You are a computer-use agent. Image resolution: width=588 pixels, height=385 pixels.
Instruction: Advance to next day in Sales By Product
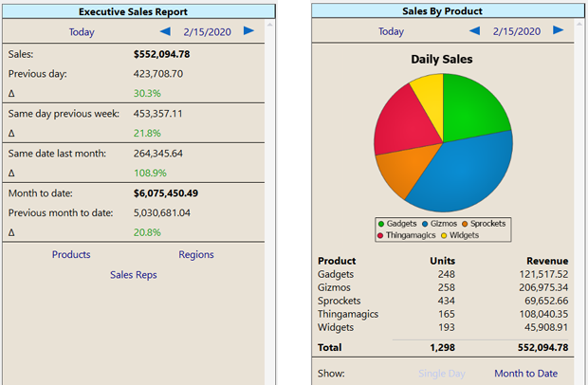click(559, 31)
